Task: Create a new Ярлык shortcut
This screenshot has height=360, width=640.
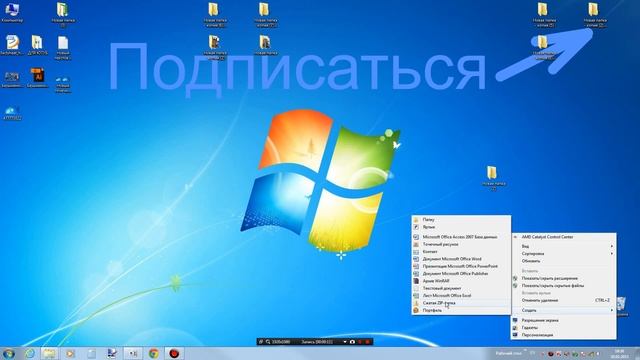Action: (x=461, y=227)
